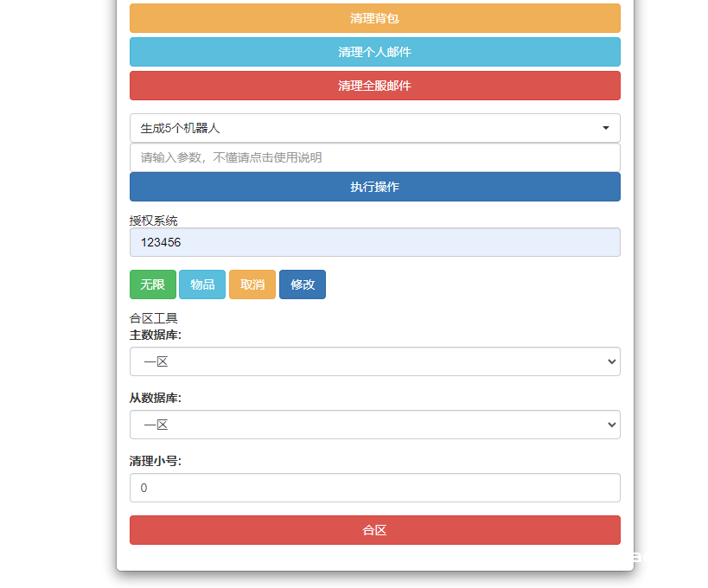
Task: Click the green 无限 button
Action: pos(153,284)
